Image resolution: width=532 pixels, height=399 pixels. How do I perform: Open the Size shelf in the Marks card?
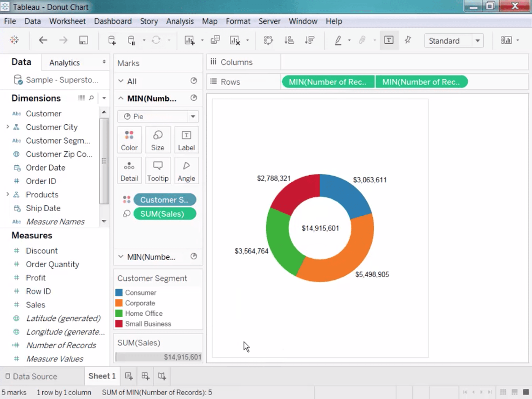click(x=158, y=139)
